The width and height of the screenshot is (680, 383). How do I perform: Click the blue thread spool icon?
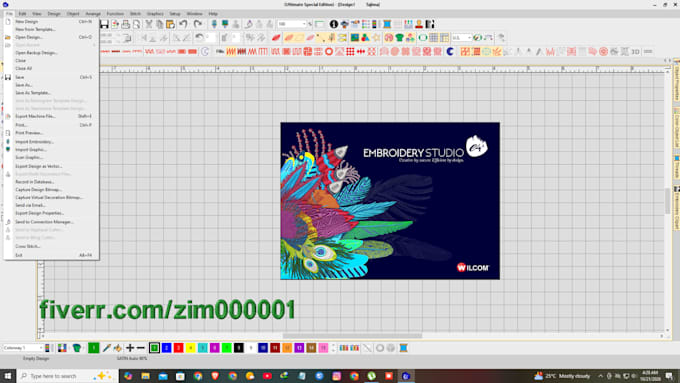403,348
